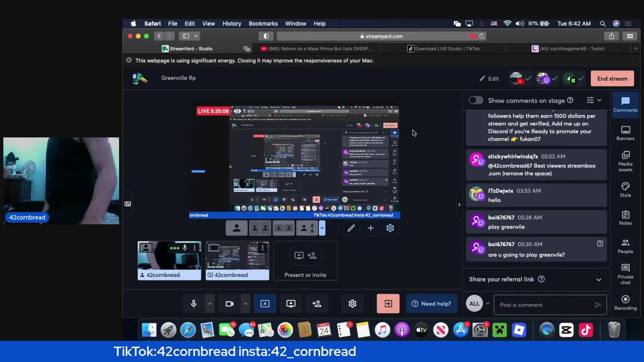Open Safari share button
The width and height of the screenshot is (644, 362).
tap(611, 36)
